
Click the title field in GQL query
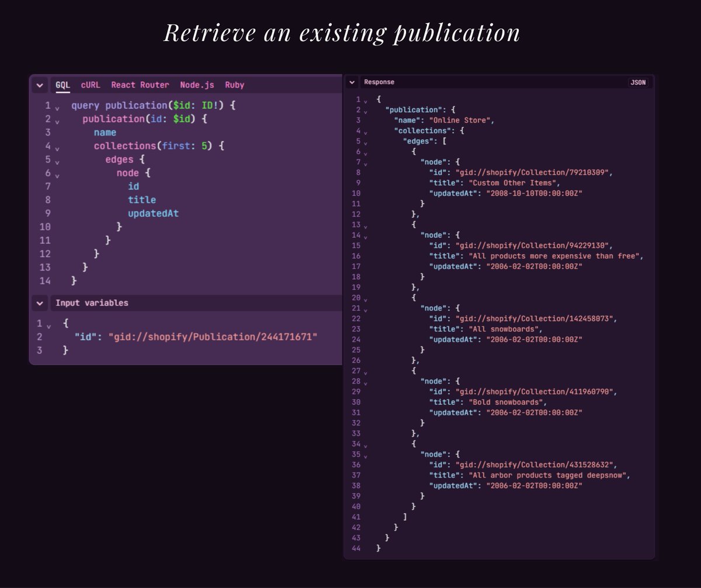[x=142, y=200]
